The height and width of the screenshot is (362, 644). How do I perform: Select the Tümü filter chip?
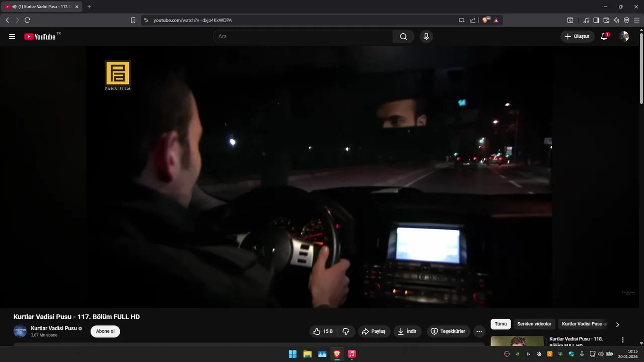501,324
